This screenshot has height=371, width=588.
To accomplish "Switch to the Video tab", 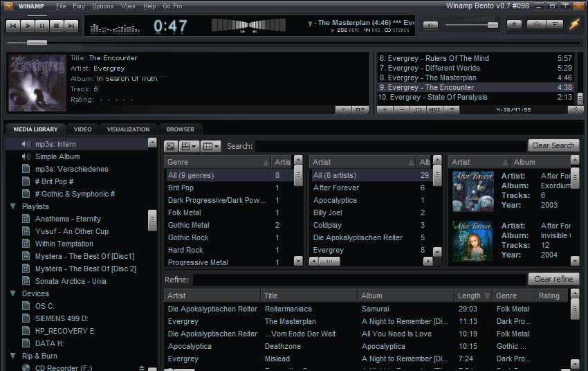I will pyautogui.click(x=82, y=129).
